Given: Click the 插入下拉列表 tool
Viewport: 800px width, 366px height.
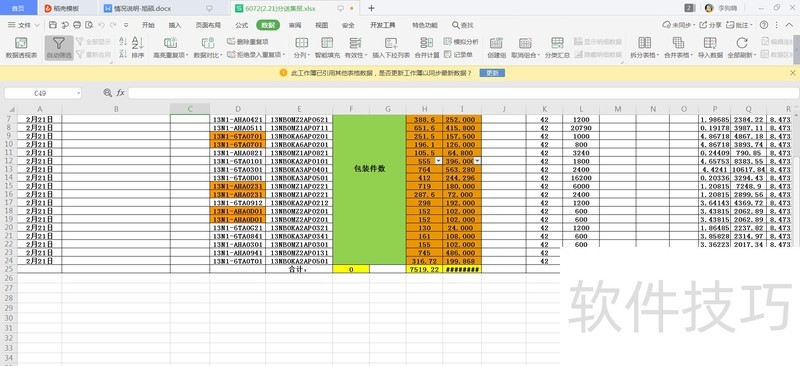Looking at the screenshot, I should pos(391,48).
